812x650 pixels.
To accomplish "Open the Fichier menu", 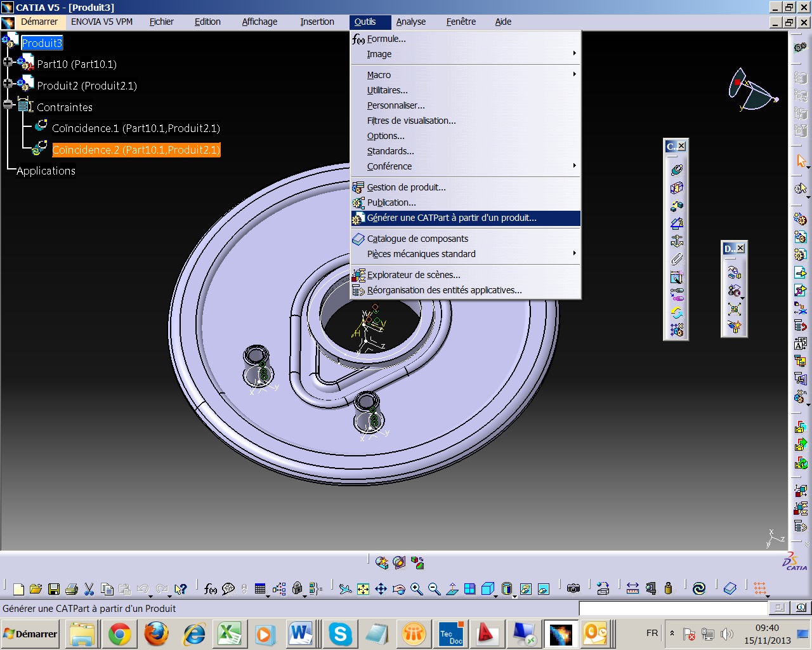I will pyautogui.click(x=162, y=22).
